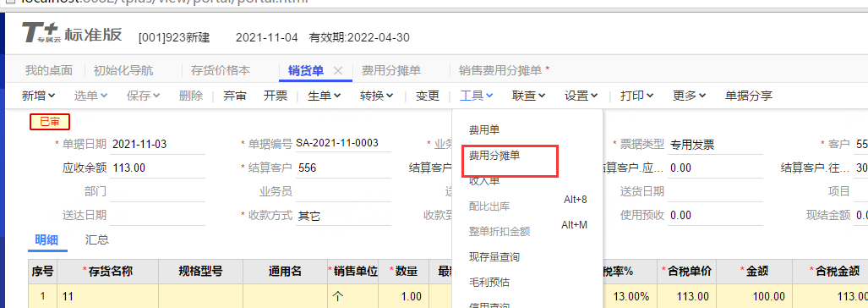Click the 已审 status stamp
Viewport: 868px width, 308px height.
pyautogui.click(x=49, y=121)
